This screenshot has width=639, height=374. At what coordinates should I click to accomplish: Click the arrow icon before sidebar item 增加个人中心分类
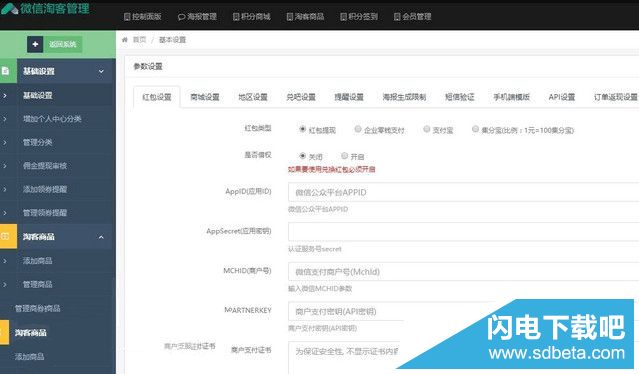point(5,119)
